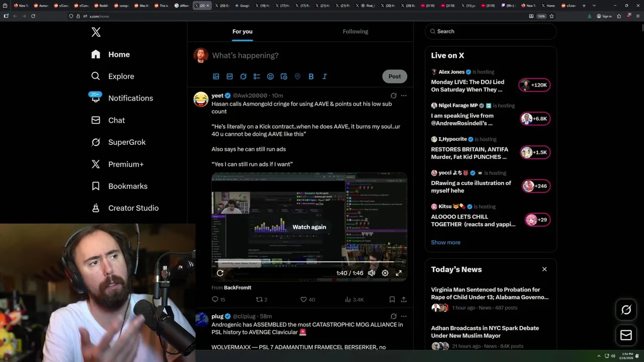The height and width of the screenshot is (362, 644).
Task: Click the Post button
Action: point(394,76)
